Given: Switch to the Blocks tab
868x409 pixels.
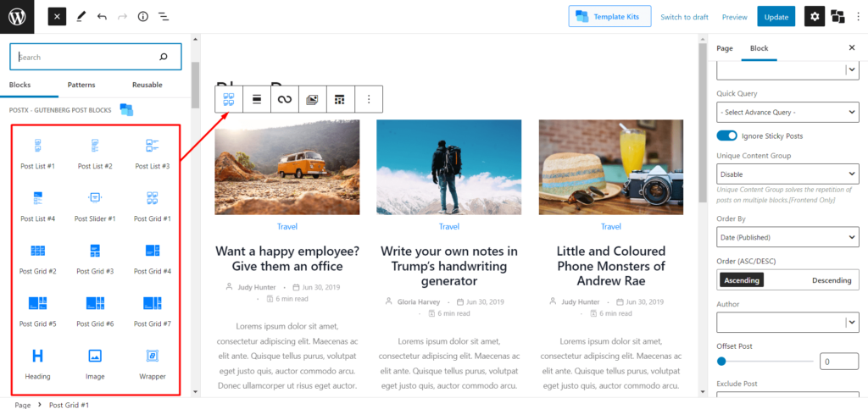Looking at the screenshot, I should click(x=20, y=85).
